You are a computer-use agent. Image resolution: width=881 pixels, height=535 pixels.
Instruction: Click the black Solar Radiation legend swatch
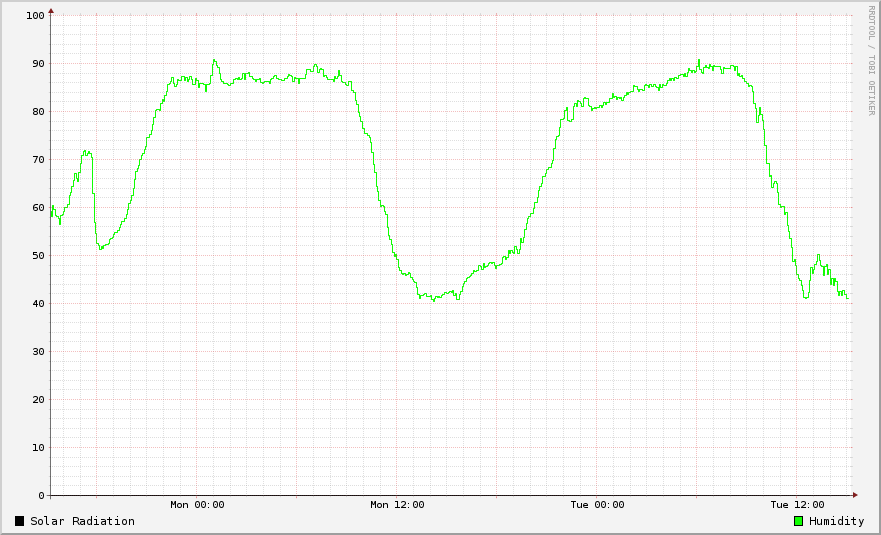pos(20,521)
